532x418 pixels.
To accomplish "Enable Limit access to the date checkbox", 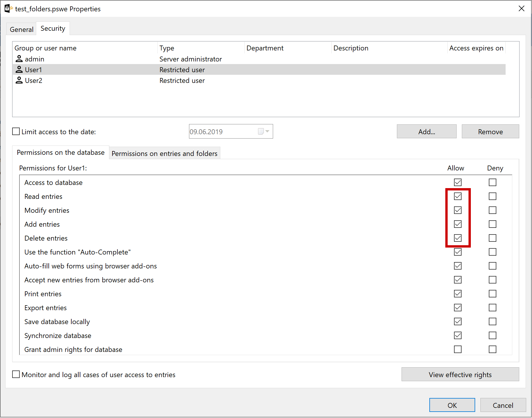I will point(16,132).
